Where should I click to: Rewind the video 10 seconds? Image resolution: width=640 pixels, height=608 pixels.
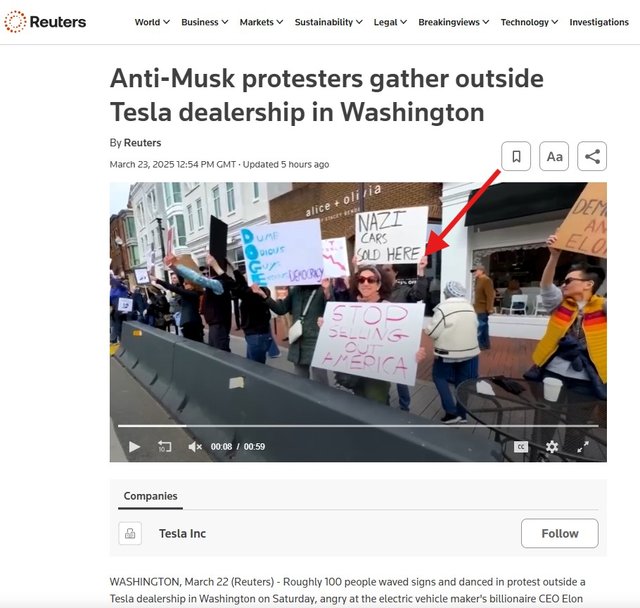click(x=164, y=446)
